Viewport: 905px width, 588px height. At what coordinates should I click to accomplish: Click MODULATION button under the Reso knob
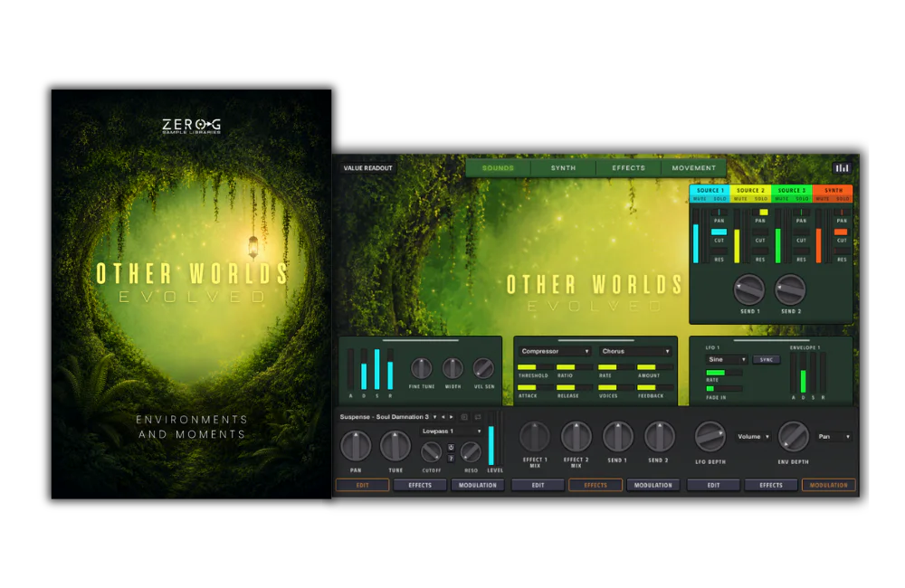(477, 485)
